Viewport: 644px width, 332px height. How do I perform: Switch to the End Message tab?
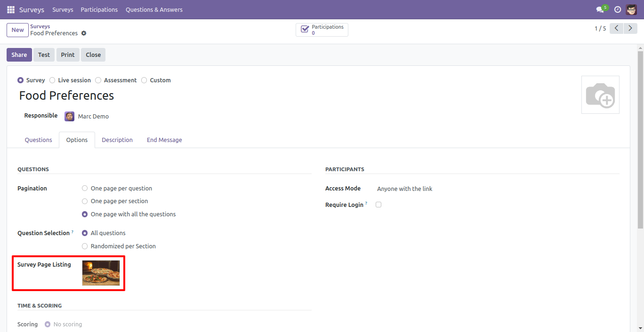[x=164, y=140]
